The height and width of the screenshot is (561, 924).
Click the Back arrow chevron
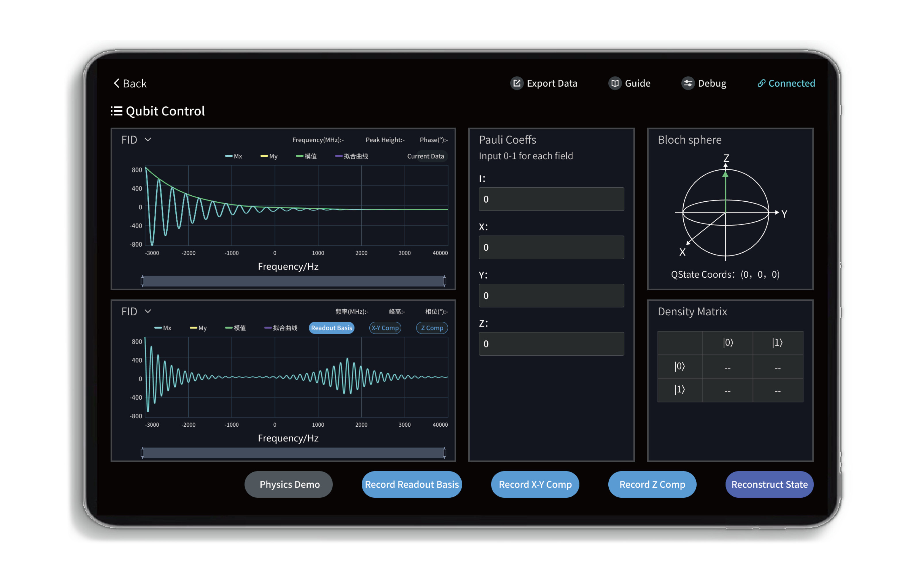click(x=117, y=83)
